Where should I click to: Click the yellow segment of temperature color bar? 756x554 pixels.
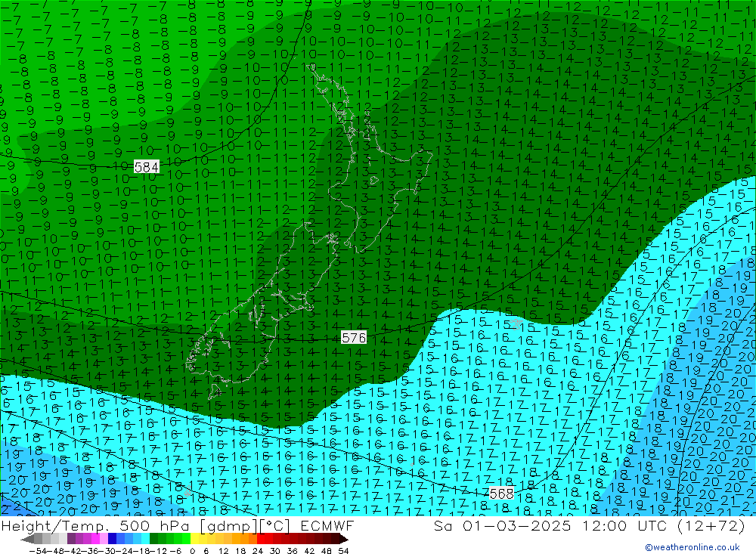tap(195, 539)
